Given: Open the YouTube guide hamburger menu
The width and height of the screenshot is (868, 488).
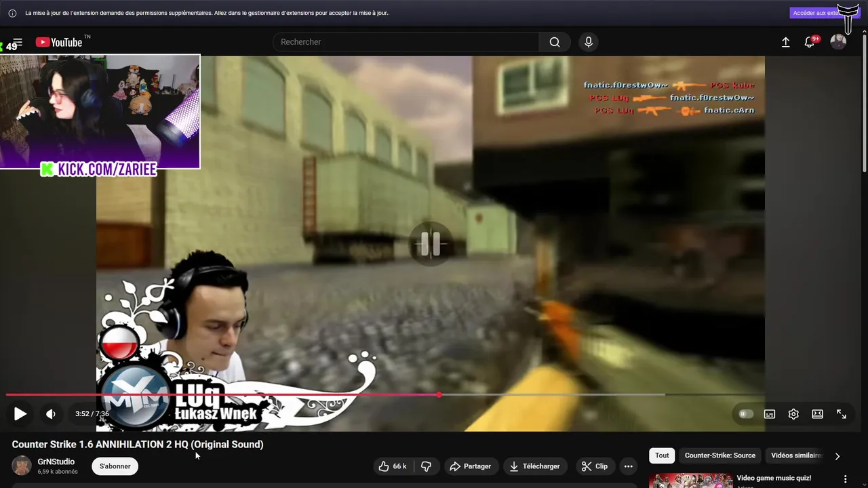Looking at the screenshot, I should click(17, 42).
